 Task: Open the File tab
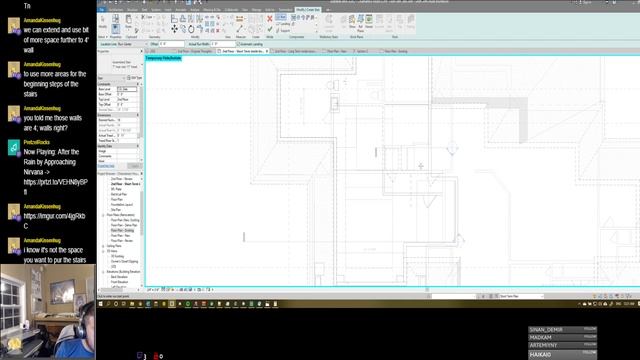point(102,10)
